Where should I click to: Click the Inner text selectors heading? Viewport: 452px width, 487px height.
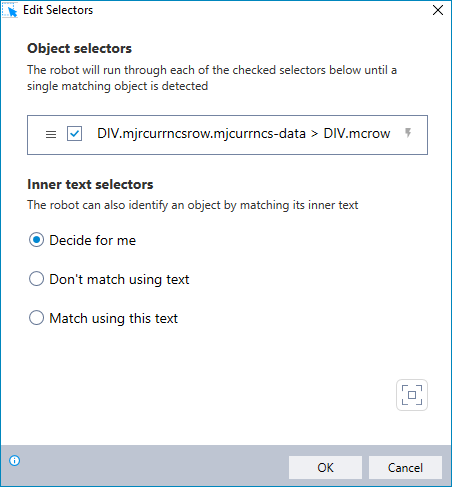pos(90,184)
